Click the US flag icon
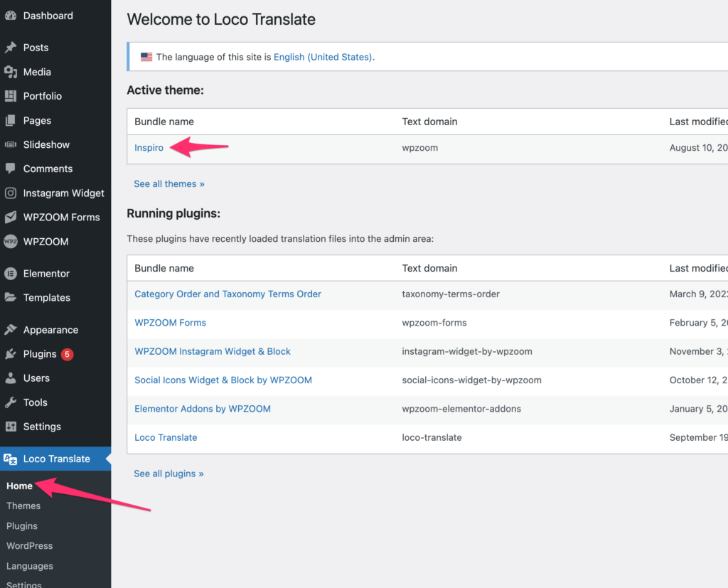Screen dimensions: 728x588 (146, 57)
